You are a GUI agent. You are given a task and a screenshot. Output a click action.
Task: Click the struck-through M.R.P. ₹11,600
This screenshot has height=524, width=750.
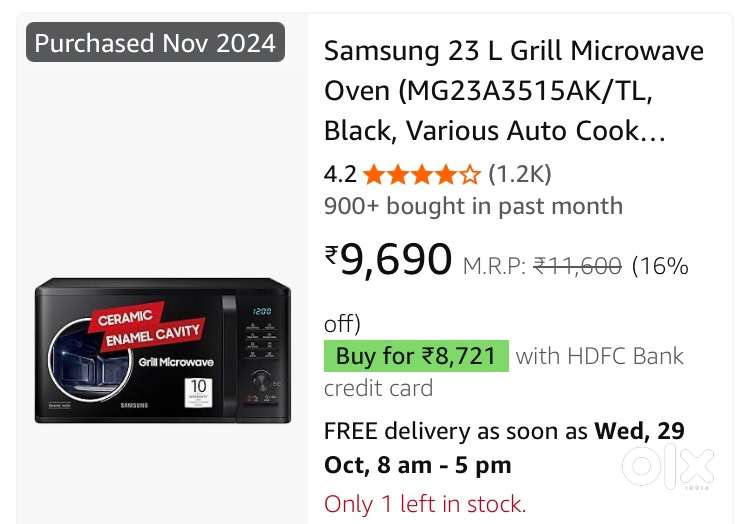point(577,266)
